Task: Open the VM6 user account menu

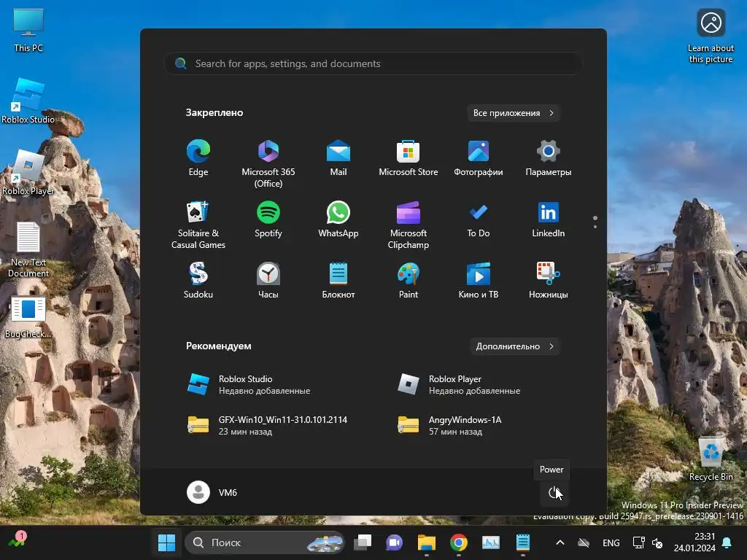Action: (x=212, y=492)
